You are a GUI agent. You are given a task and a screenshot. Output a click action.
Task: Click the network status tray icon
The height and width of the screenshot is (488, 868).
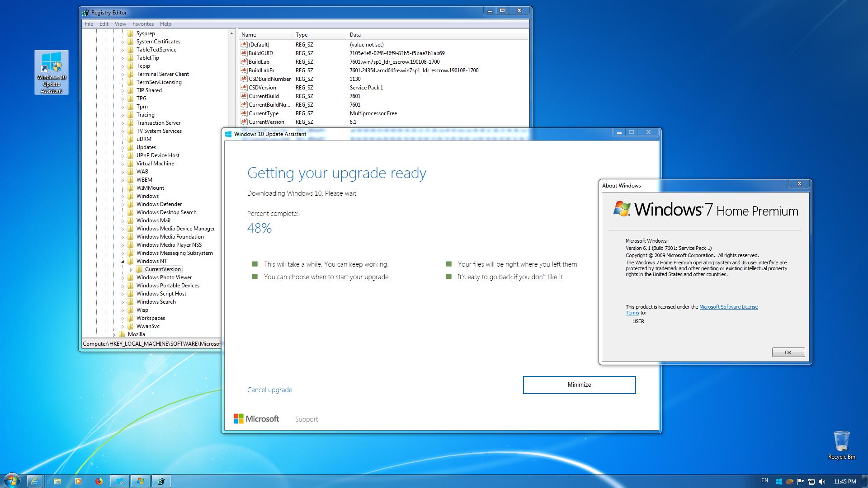[811, 482]
